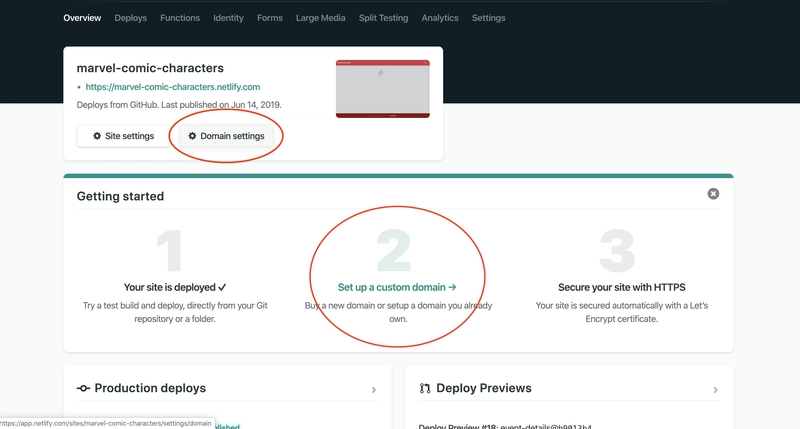Open the Settings tab
Viewport: 800px width, 429px height.
(488, 18)
